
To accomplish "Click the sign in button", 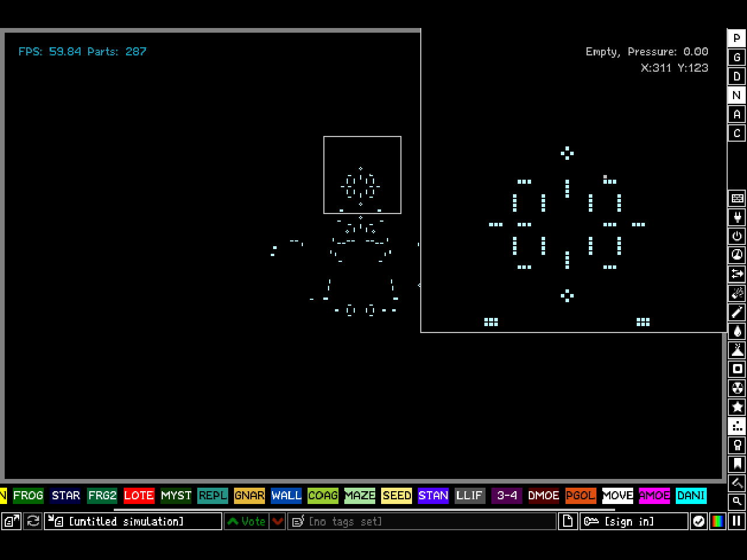I will coord(634,521).
